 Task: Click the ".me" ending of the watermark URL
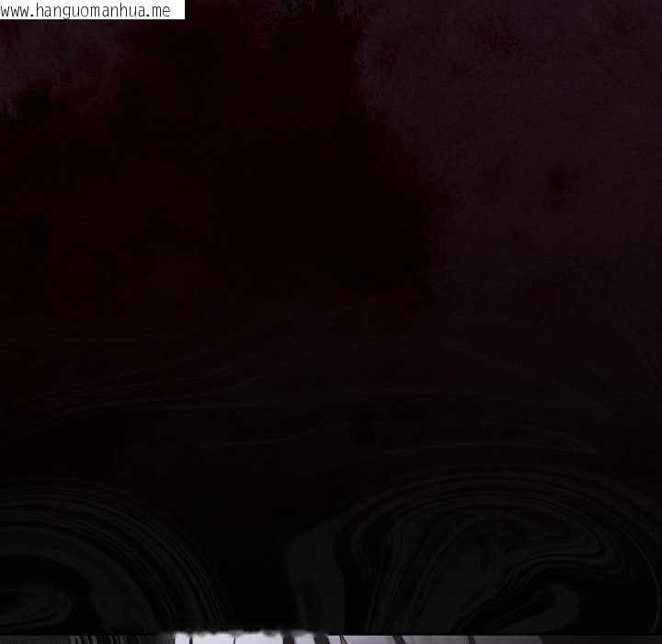(x=158, y=10)
